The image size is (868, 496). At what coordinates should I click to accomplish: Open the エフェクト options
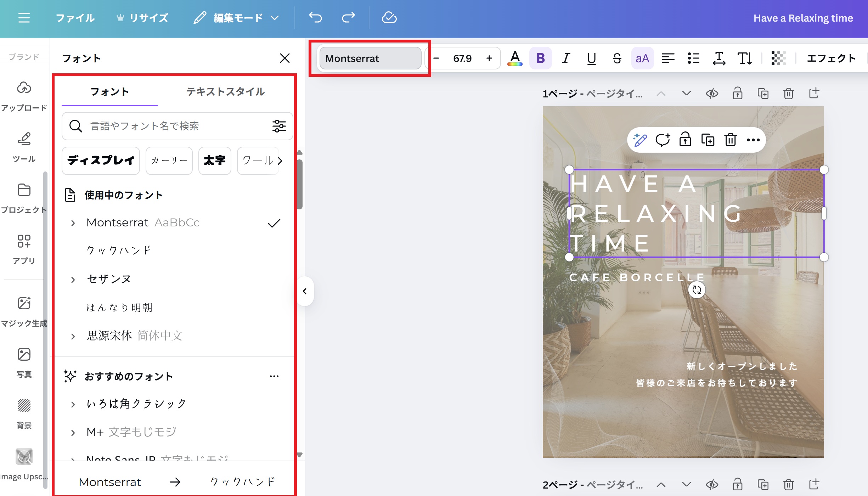(x=831, y=58)
